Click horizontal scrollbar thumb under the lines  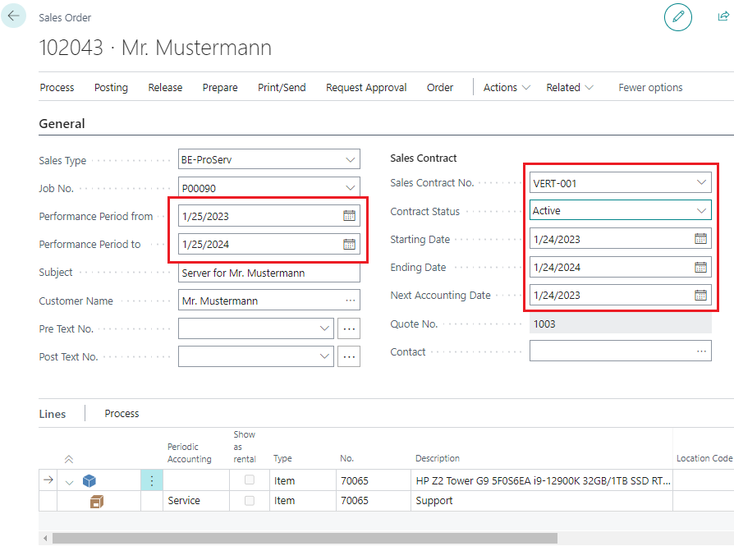click(305, 539)
